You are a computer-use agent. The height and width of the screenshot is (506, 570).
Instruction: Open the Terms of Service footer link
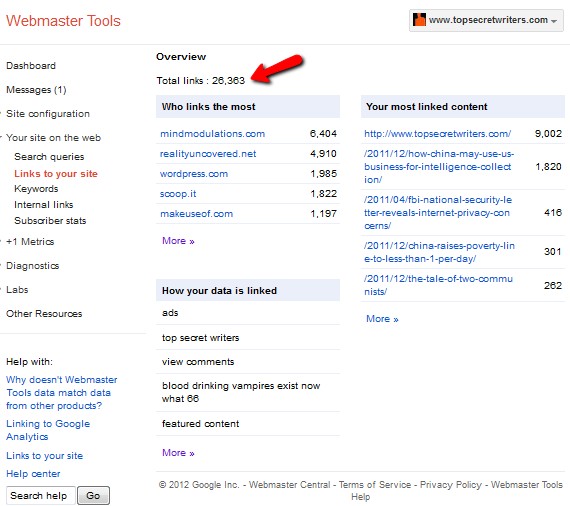click(375, 485)
